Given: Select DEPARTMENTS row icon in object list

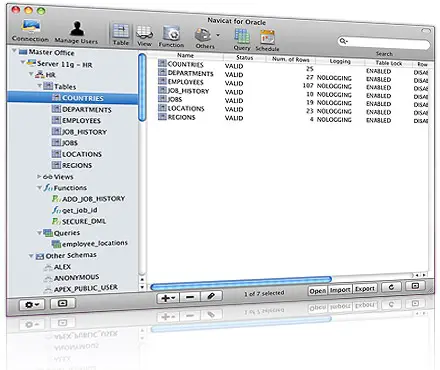Looking at the screenshot, I should click(162, 72).
